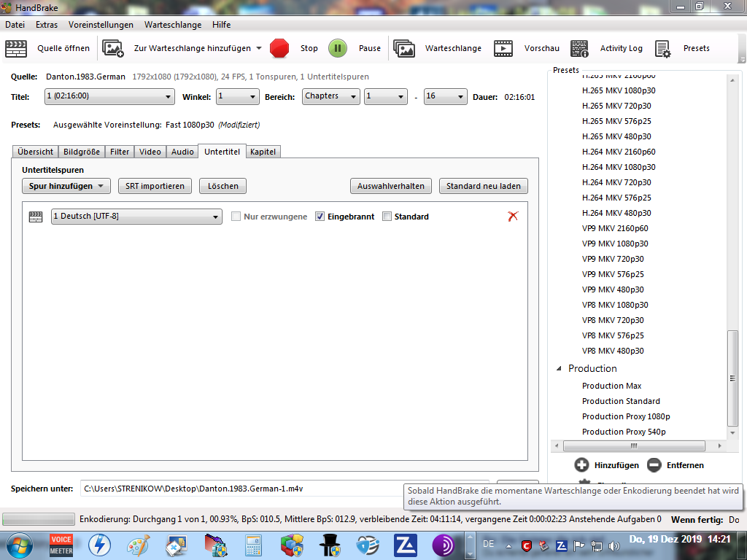Toggle the Standard checkbox for subtitle track
This screenshot has width=747, height=560.
387,217
